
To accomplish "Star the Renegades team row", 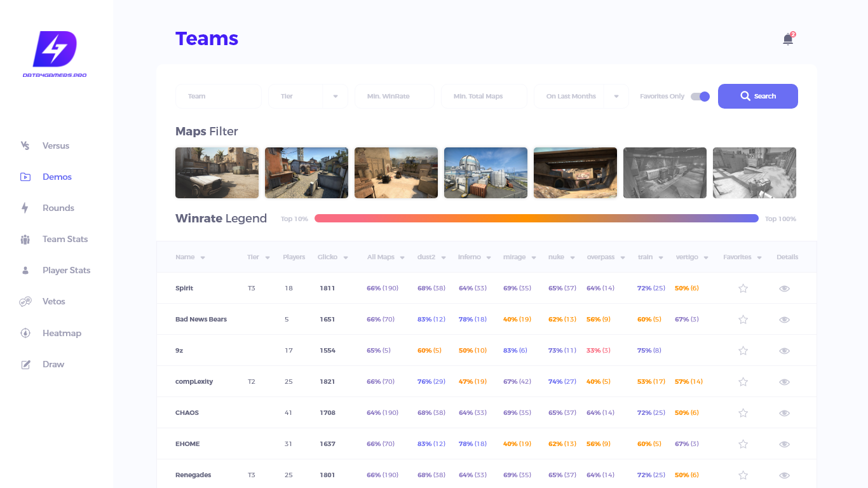I will [743, 475].
